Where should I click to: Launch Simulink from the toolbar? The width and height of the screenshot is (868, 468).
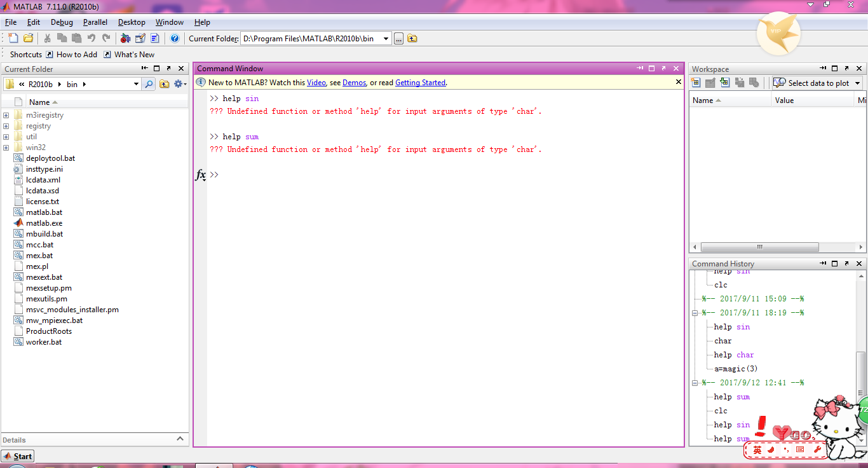coord(125,38)
